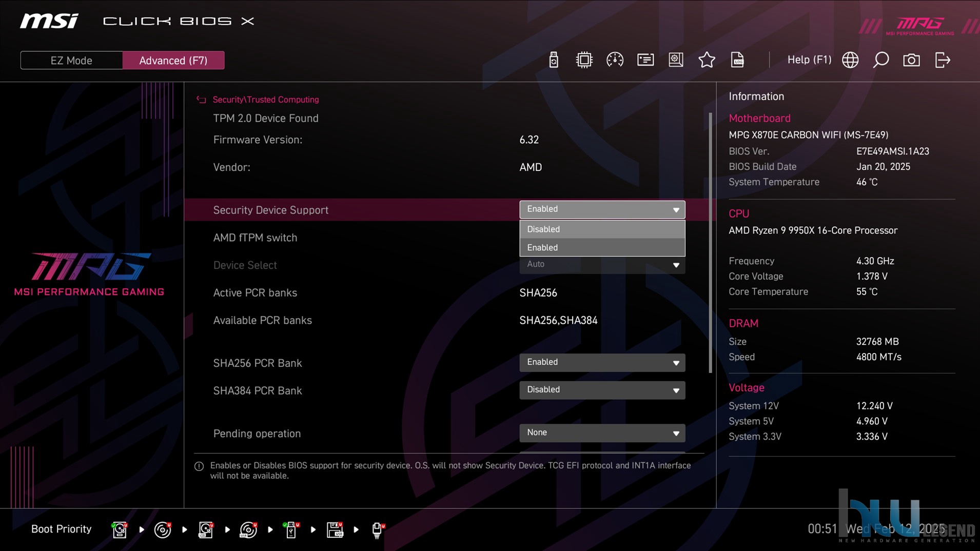The height and width of the screenshot is (551, 980).
Task: Click the Pending operation label
Action: (x=257, y=434)
